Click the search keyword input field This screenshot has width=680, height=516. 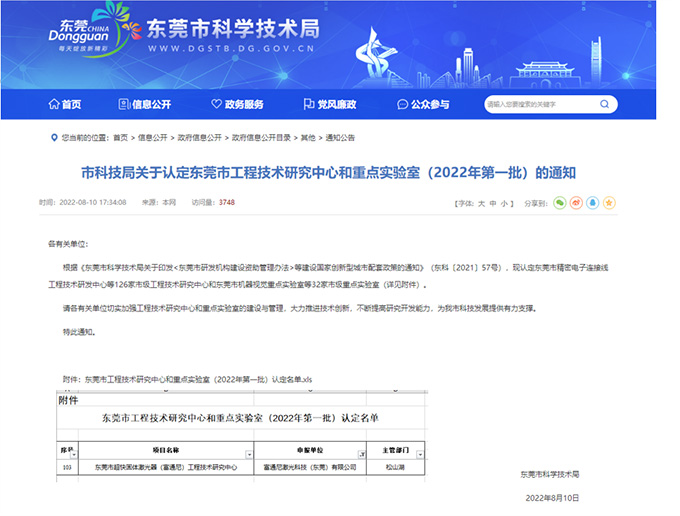pyautogui.click(x=542, y=104)
